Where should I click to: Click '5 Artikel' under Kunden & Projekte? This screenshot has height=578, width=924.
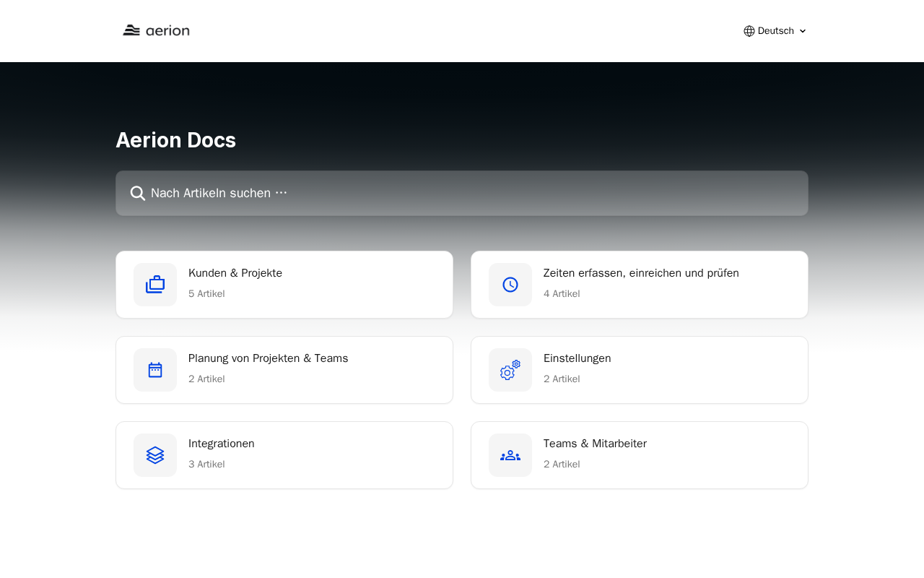pyautogui.click(x=206, y=294)
